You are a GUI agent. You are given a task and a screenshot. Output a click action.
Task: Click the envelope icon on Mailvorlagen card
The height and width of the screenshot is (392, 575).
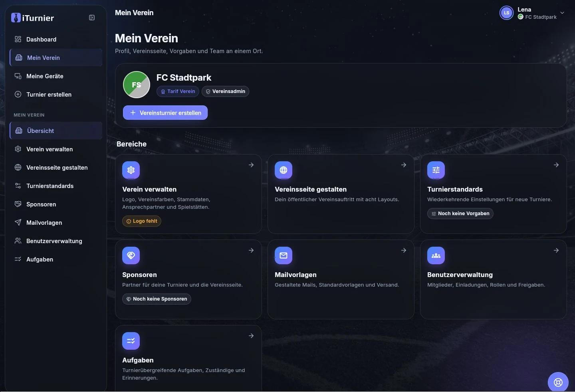[284, 255]
